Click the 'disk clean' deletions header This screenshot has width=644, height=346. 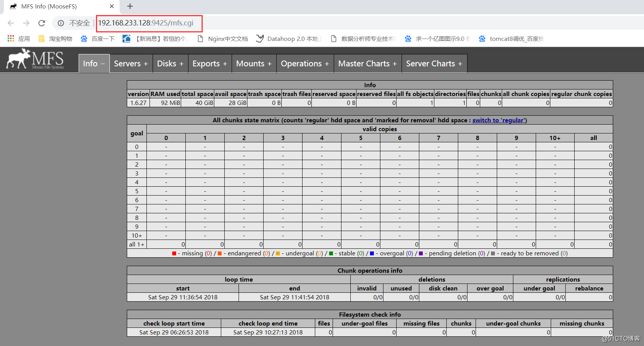click(x=443, y=289)
